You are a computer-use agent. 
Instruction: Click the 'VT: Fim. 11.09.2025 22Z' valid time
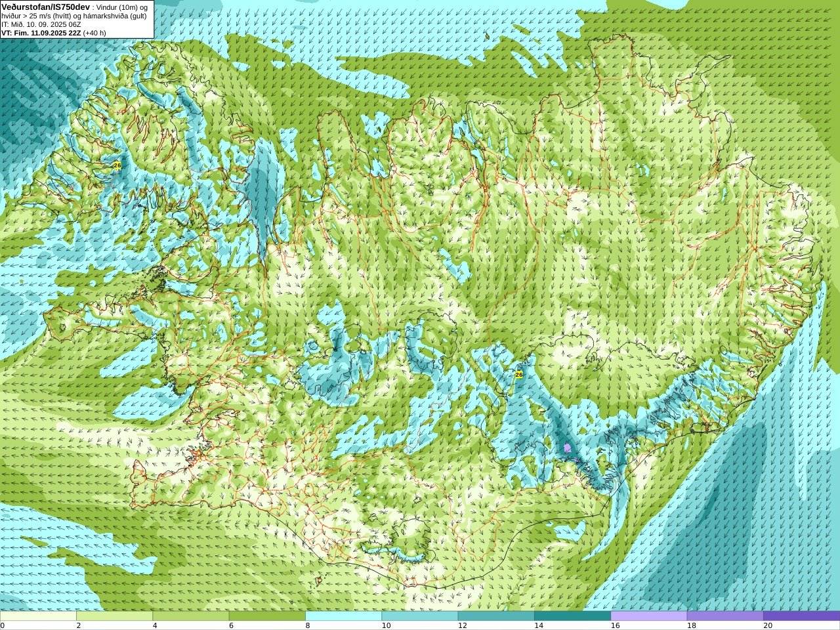pos(41,33)
